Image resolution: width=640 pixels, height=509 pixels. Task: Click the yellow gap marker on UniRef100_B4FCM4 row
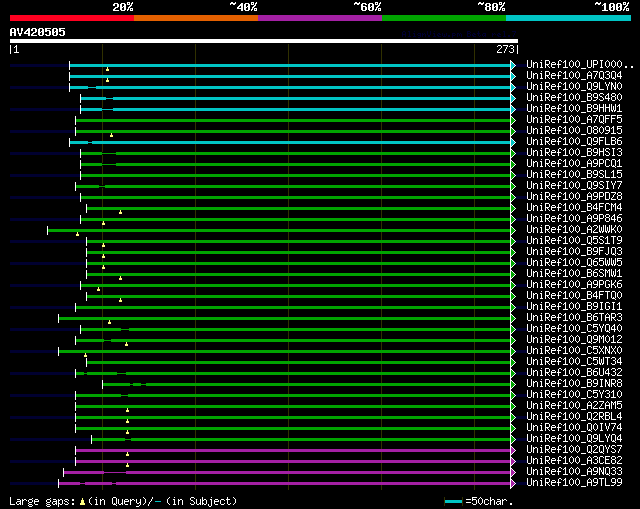click(120, 212)
